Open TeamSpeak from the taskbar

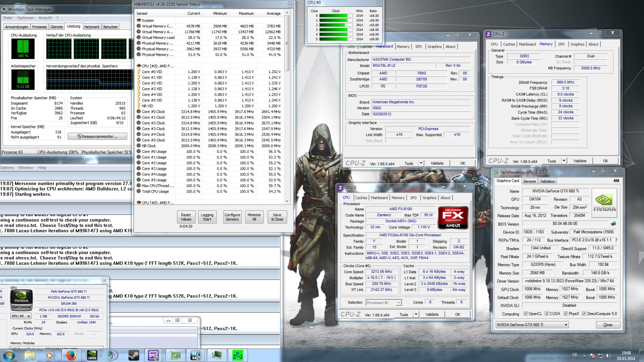[113, 356]
